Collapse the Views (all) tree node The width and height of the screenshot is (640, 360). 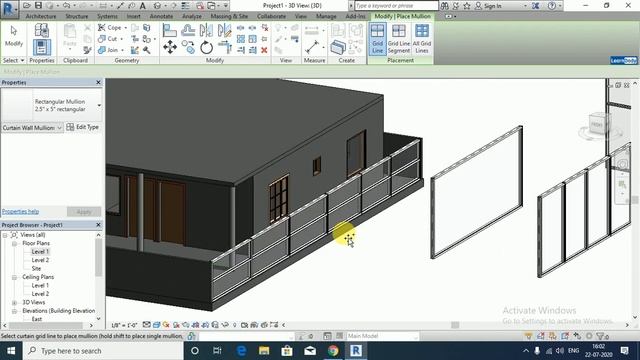(5, 235)
